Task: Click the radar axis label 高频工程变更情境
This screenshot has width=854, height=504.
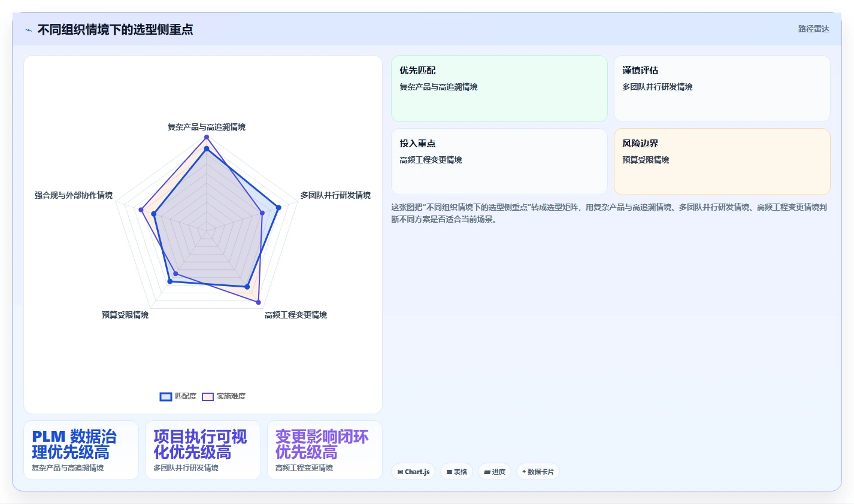Action: point(296,315)
